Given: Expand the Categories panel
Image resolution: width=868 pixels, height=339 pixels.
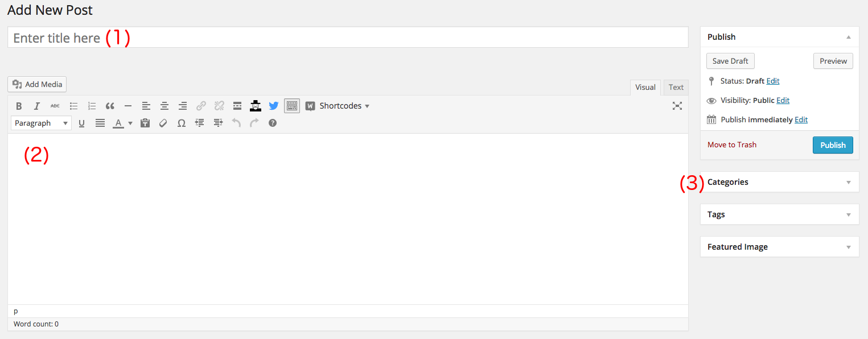Looking at the screenshot, I should [848, 183].
